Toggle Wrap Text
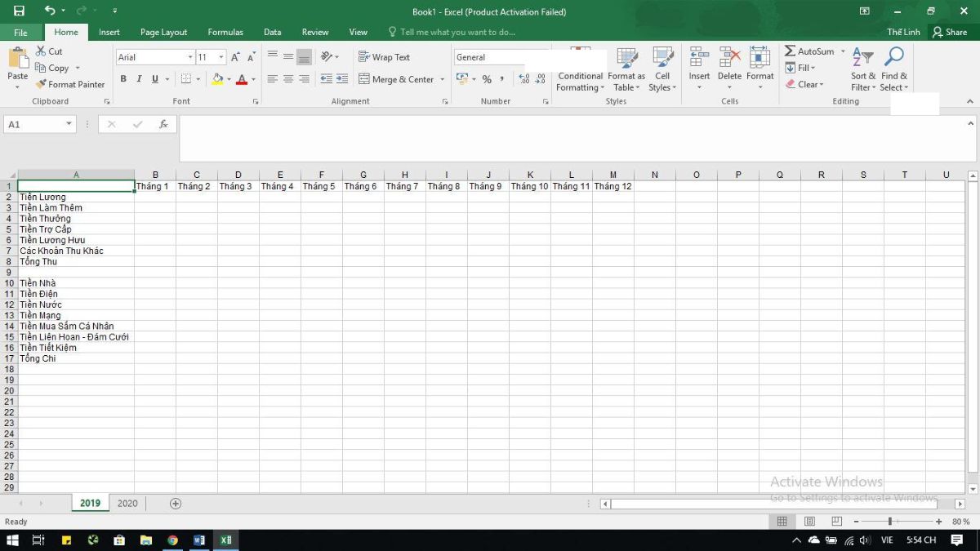Viewport: 980px width, 551px height. point(384,57)
